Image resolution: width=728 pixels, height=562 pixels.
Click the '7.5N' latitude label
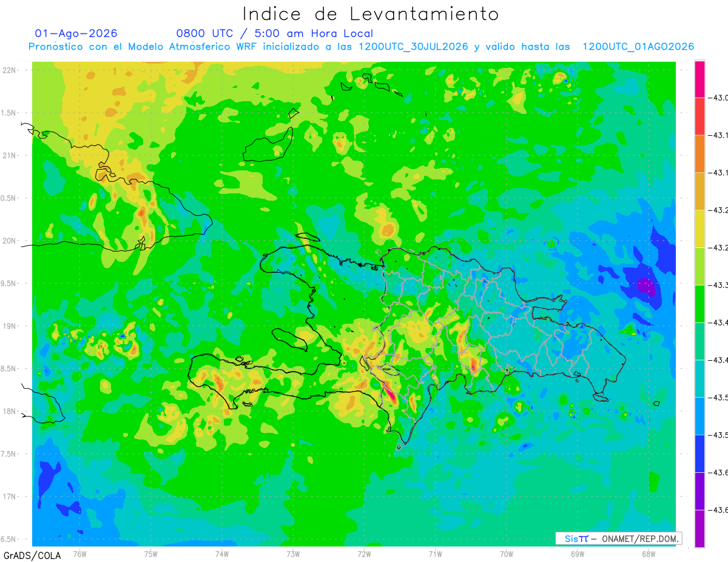(x=8, y=454)
